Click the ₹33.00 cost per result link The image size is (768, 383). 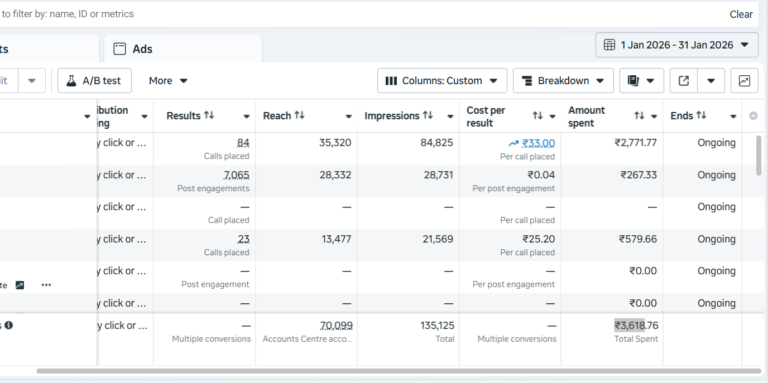click(538, 143)
